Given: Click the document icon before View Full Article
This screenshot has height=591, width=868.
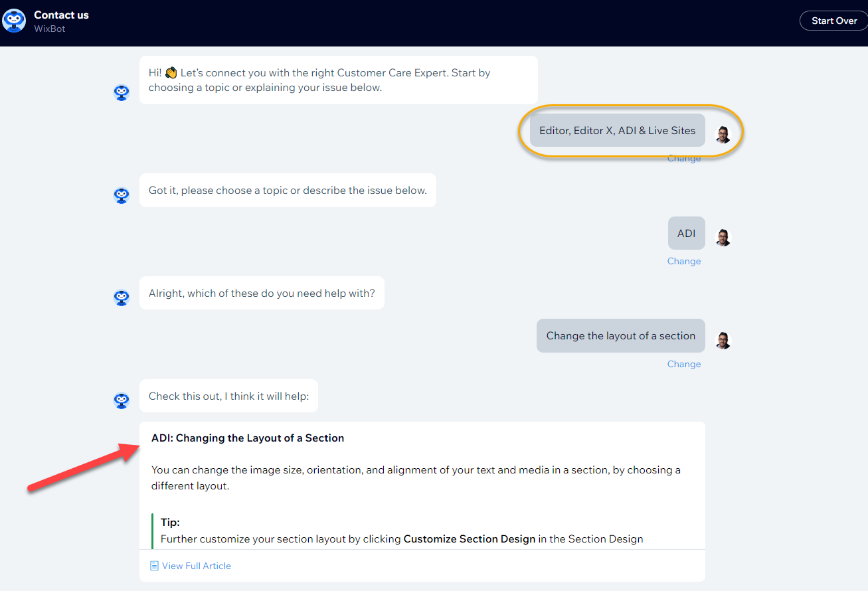Looking at the screenshot, I should pos(154,565).
